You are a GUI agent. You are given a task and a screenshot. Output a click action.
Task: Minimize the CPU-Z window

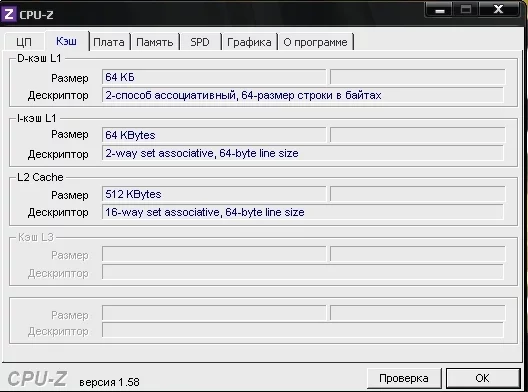click(439, 9)
